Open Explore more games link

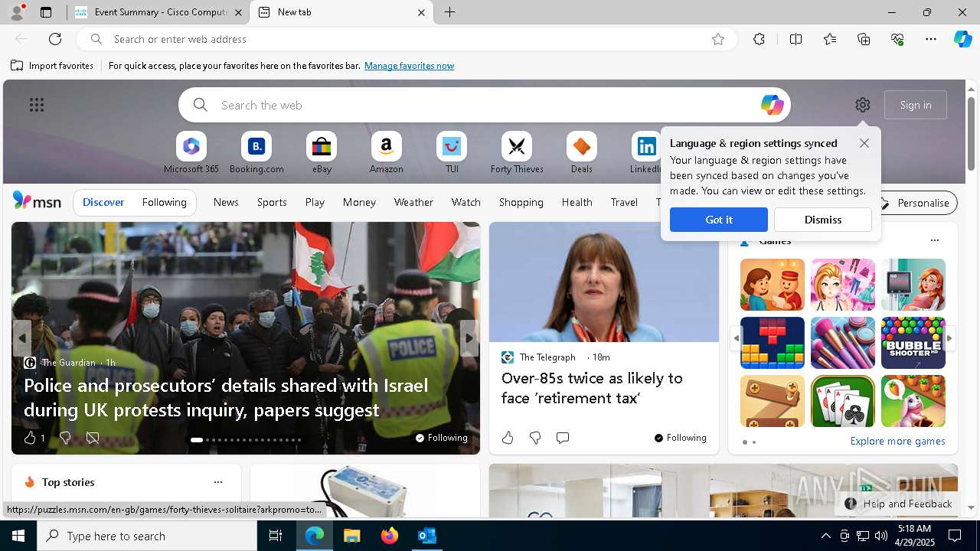[897, 441]
